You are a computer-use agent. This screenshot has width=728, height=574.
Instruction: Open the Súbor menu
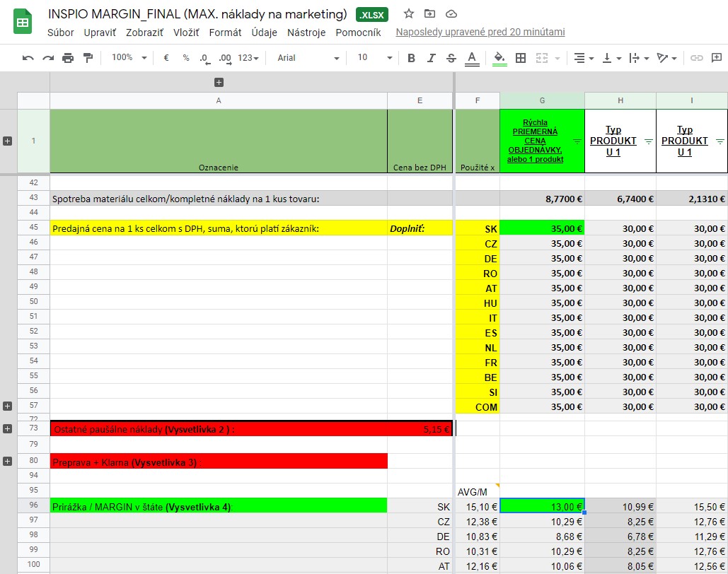point(61,33)
